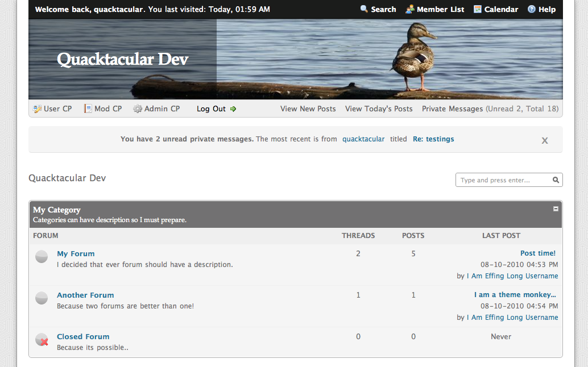The height and width of the screenshot is (367, 588).
Task: Click the Closed Forum red X icon
Action: (x=42, y=340)
